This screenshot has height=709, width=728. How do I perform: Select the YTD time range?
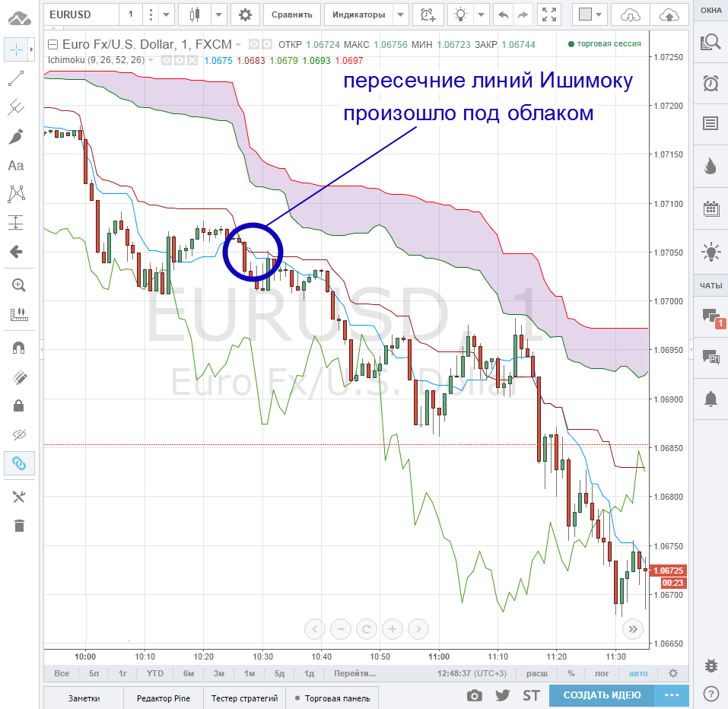[x=155, y=673]
